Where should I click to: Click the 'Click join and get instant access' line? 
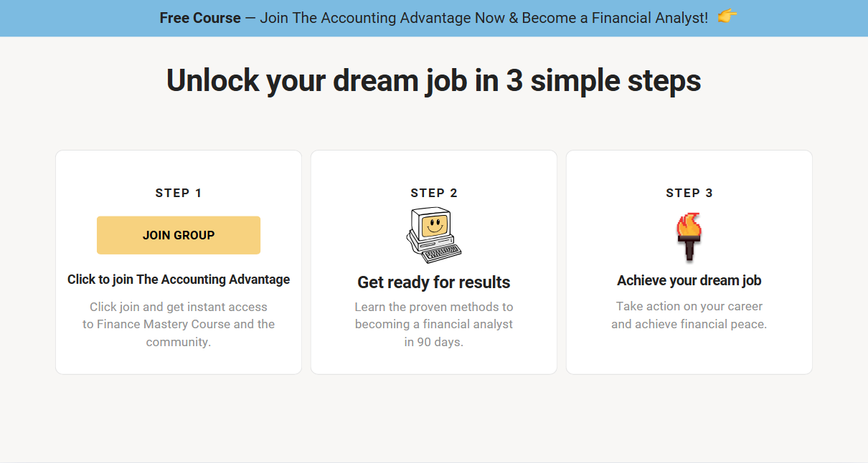coord(179,307)
